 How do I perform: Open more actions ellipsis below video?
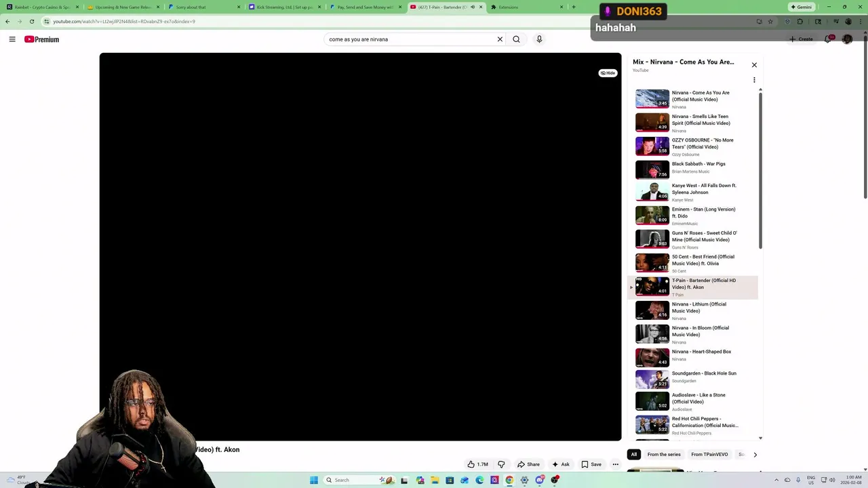615,464
